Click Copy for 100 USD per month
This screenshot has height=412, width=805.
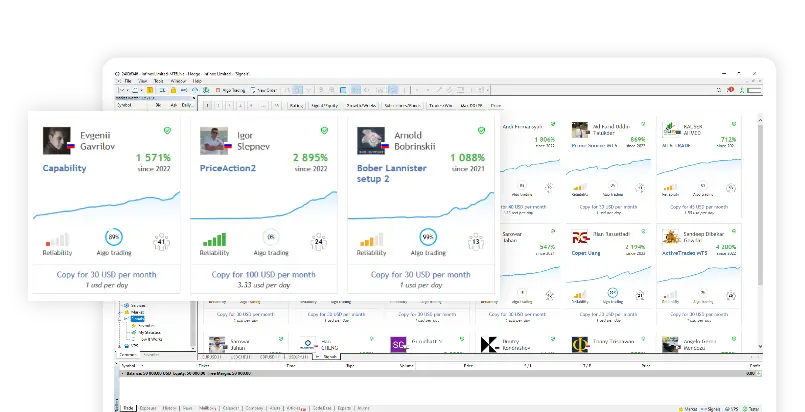[x=264, y=275]
